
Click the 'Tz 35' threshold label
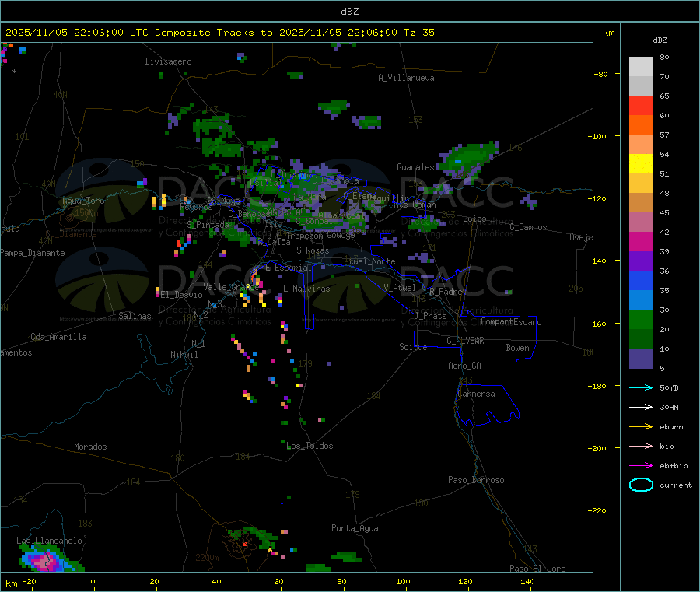coord(418,33)
